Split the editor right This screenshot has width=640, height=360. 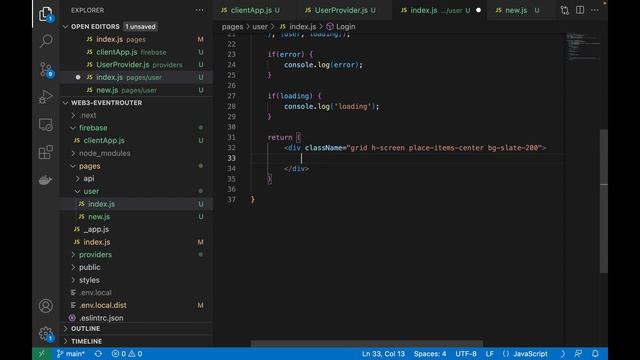point(580,10)
